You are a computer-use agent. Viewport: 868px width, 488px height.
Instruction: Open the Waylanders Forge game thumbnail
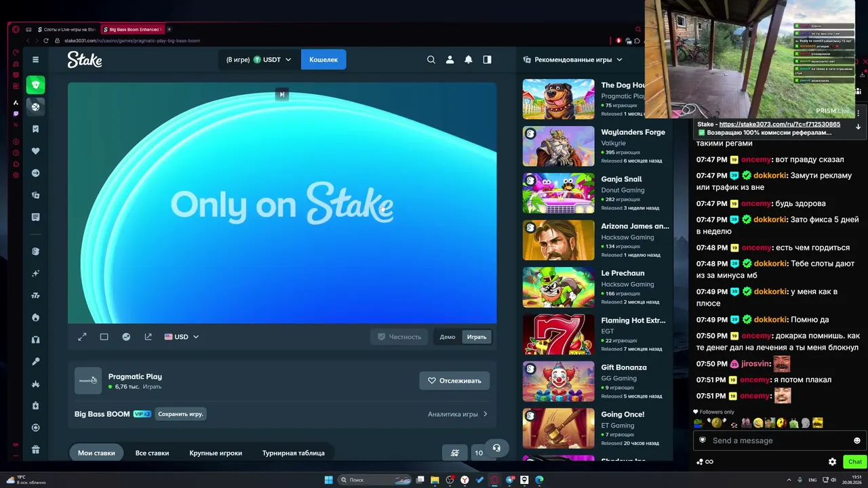(559, 146)
